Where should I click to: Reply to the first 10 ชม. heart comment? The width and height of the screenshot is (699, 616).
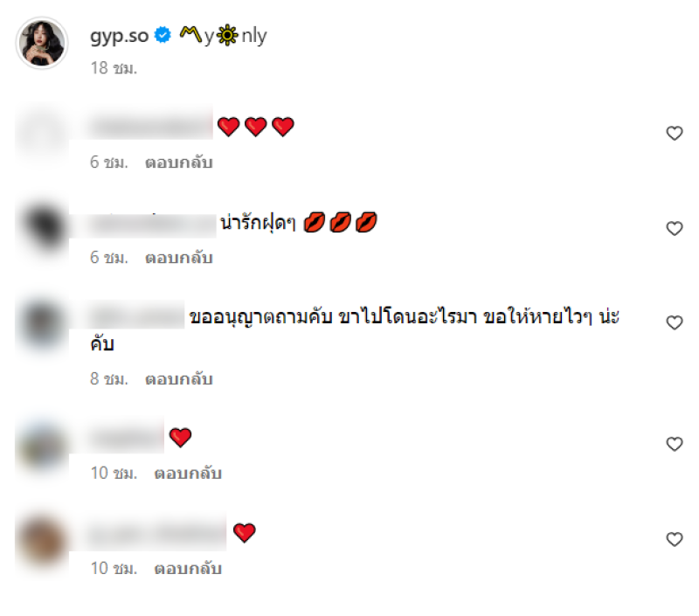click(x=188, y=473)
